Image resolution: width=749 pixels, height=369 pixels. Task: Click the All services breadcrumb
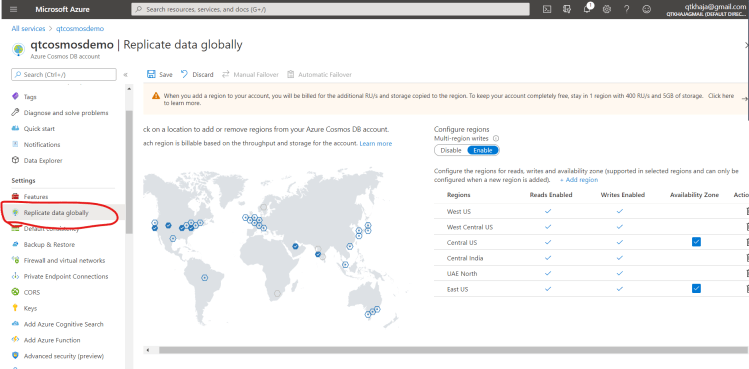coord(28,29)
